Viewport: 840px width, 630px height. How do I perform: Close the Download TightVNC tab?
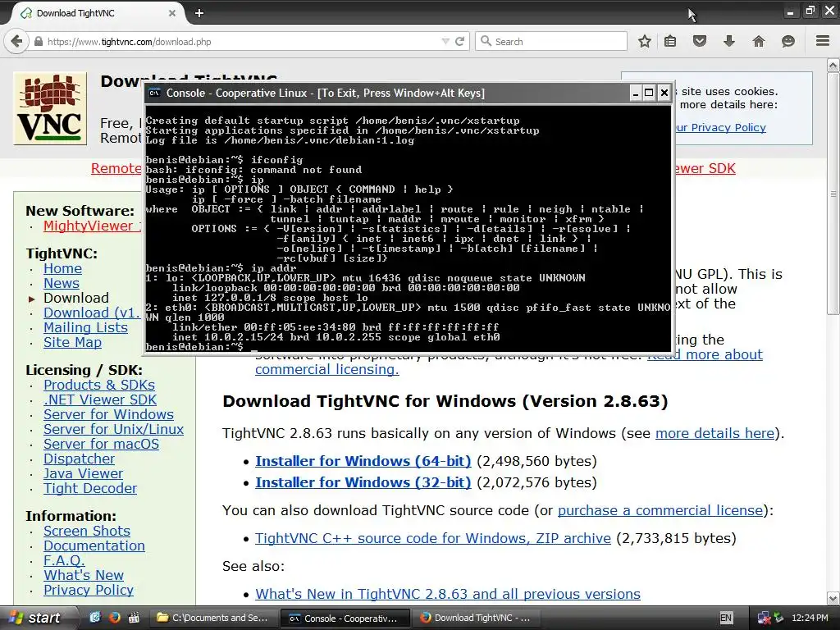[172, 13]
